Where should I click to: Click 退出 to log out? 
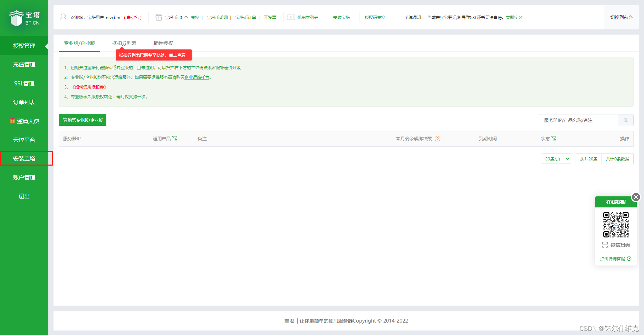coord(24,196)
